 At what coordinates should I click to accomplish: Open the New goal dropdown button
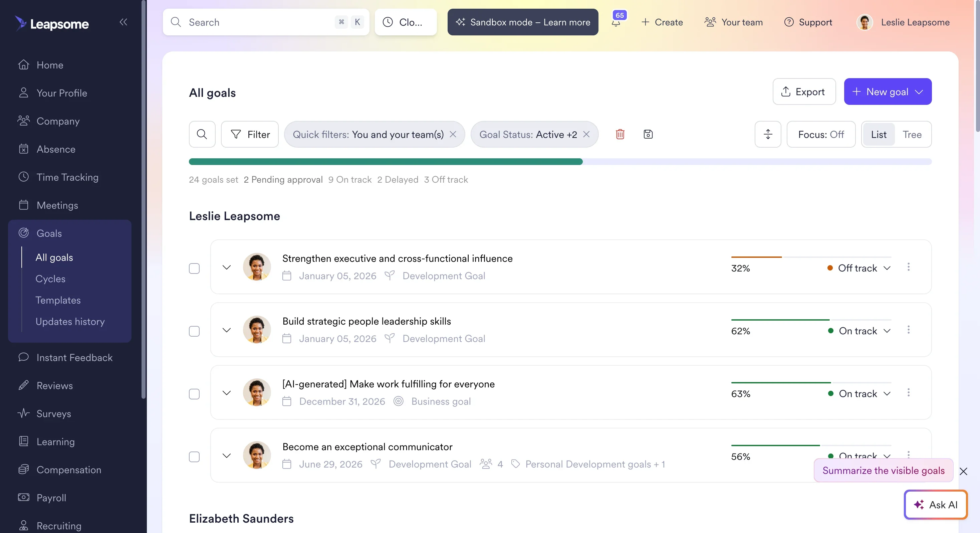click(888, 92)
